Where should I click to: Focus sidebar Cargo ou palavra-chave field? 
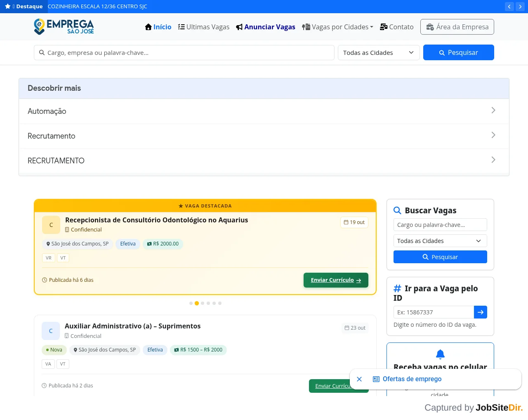(x=440, y=225)
